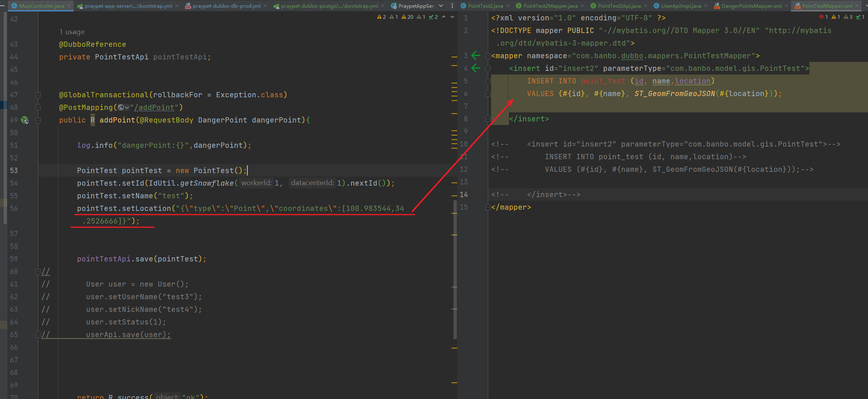Viewport: 868px width, 399px height.
Task: Open the PointTest2Mapper.java tab
Action: click(x=550, y=6)
